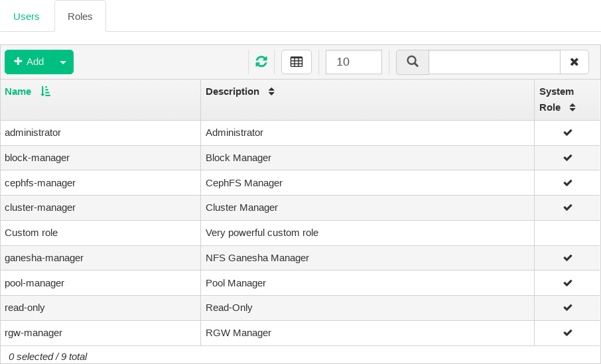Click the magnifying glass search icon
The width and height of the screenshot is (601, 364).
click(413, 62)
